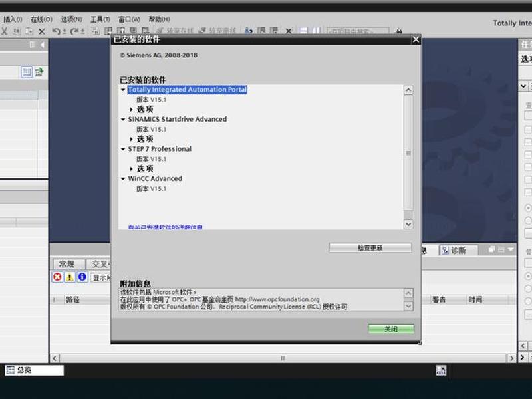Click the left panel collapse arrow icon

click(x=43, y=45)
